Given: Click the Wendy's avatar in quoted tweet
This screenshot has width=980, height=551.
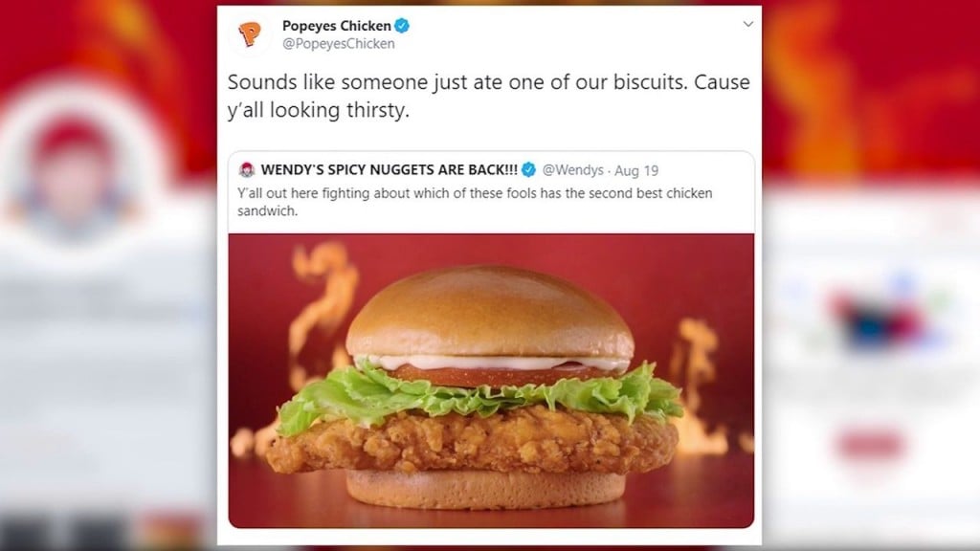Looking at the screenshot, I should (247, 170).
